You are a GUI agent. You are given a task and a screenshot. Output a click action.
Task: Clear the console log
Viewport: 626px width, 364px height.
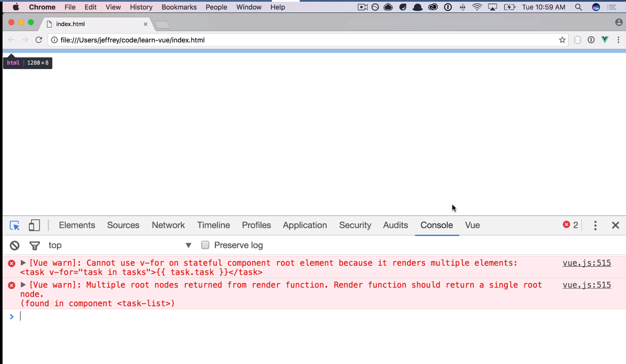point(15,245)
